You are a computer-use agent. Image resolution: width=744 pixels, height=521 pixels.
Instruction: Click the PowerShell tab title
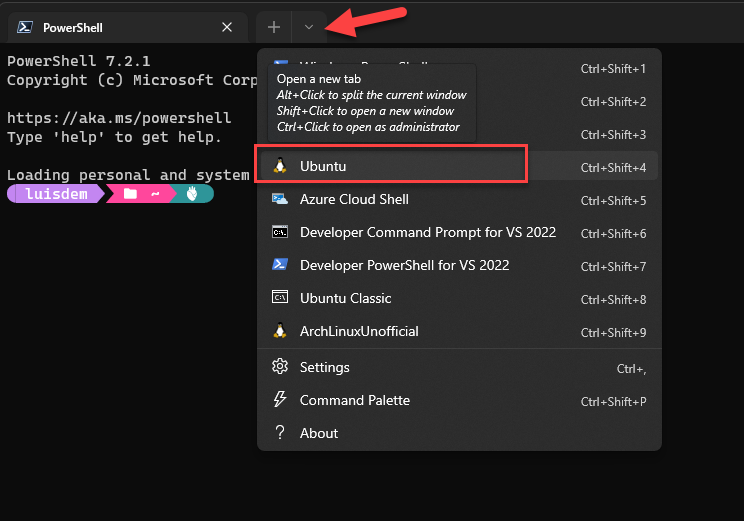tap(73, 27)
